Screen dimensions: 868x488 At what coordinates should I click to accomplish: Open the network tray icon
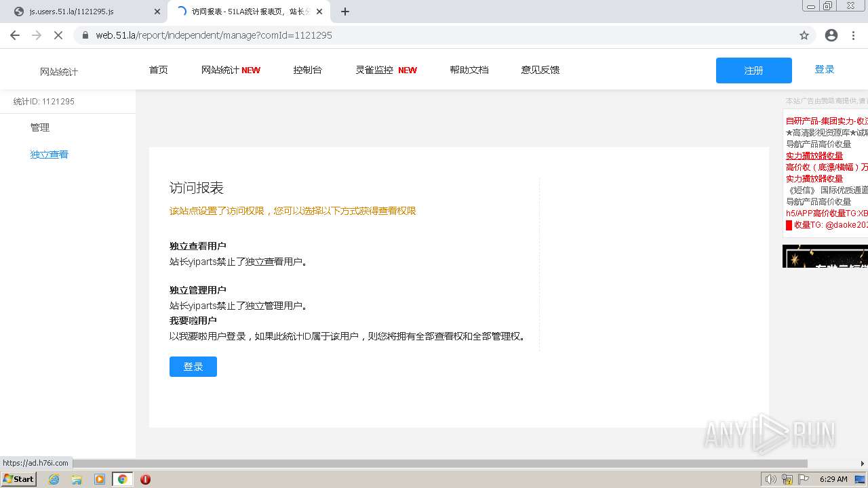pos(787,479)
